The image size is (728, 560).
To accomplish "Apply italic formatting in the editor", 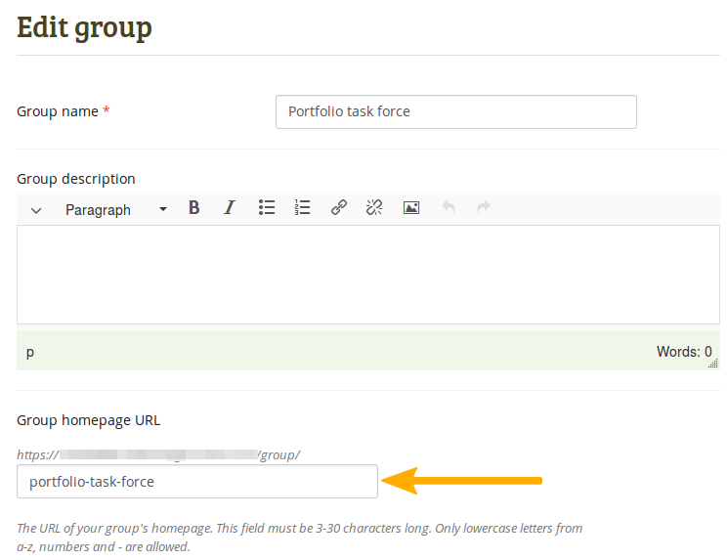I will tap(230, 208).
